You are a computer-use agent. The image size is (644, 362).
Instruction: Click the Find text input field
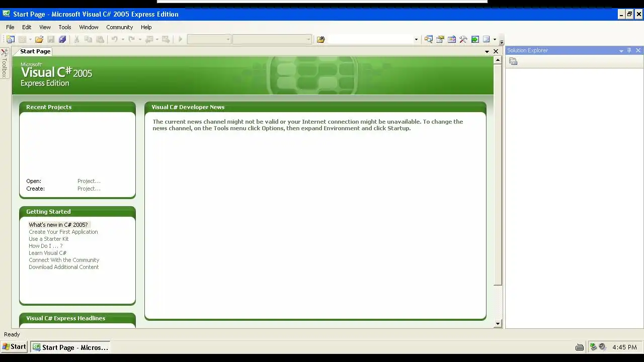tap(370, 39)
